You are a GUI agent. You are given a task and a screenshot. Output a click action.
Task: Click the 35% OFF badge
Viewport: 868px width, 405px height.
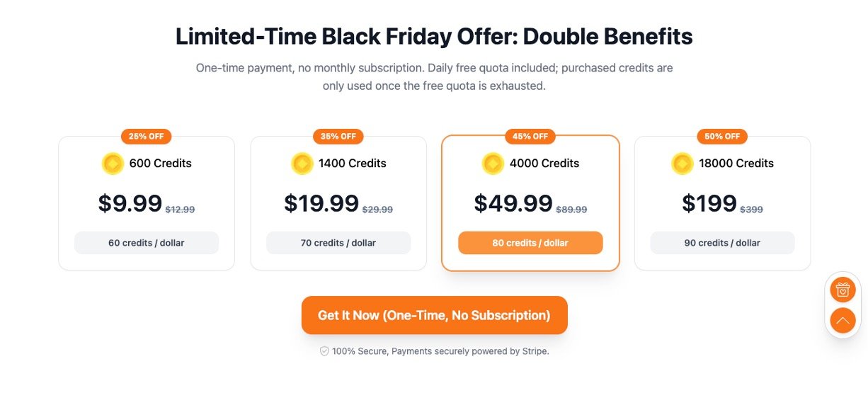[x=338, y=137]
